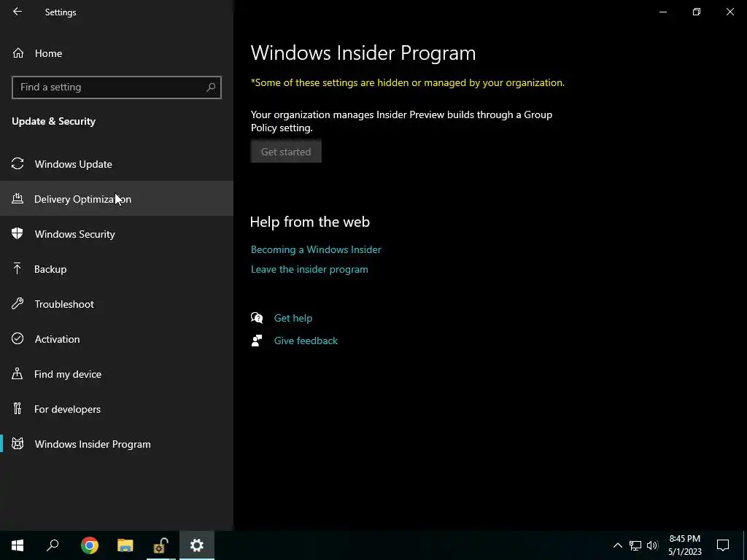Open Leave the insider program link
The height and width of the screenshot is (560, 747).
point(309,269)
